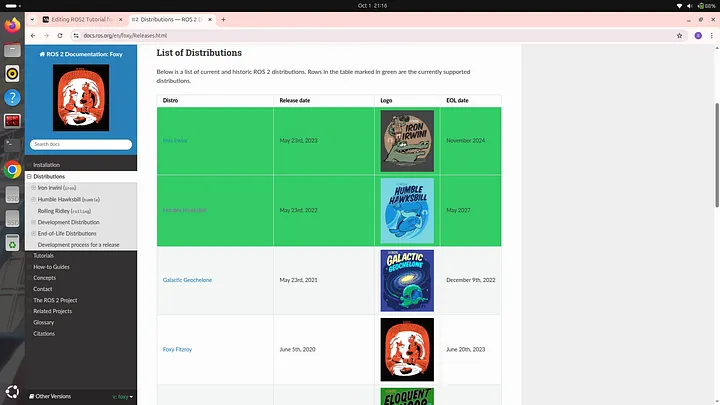Open the Help icon in the dock
This screenshot has height=405, width=720.
12,97
